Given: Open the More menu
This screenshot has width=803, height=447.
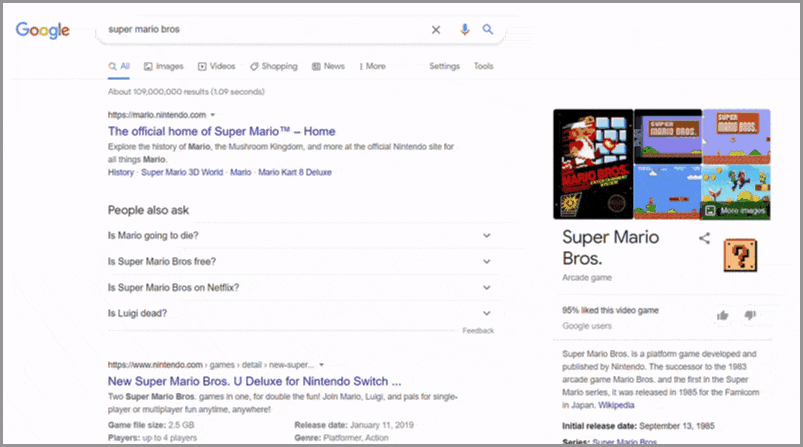Looking at the screenshot, I should coord(372,66).
